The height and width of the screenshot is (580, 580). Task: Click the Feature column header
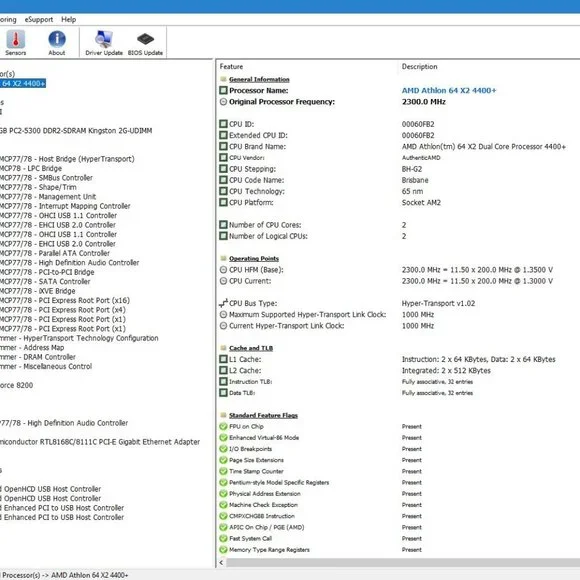point(231,67)
